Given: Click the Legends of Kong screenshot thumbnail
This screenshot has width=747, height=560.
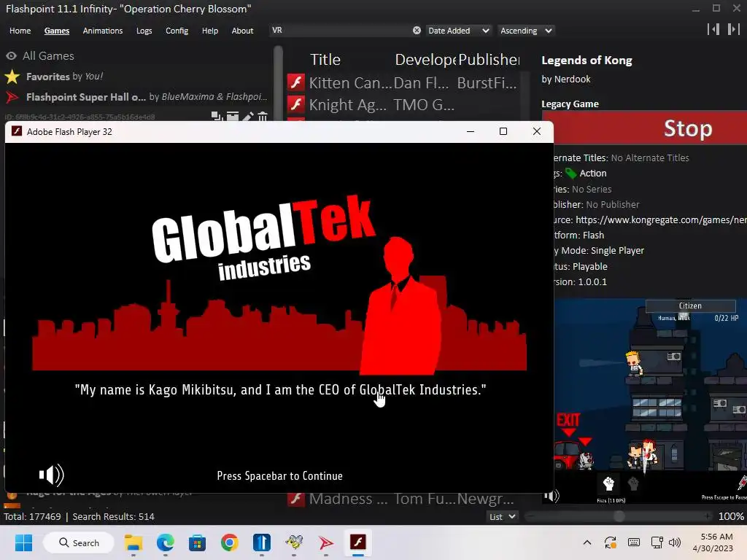Looking at the screenshot, I should click(x=650, y=402).
